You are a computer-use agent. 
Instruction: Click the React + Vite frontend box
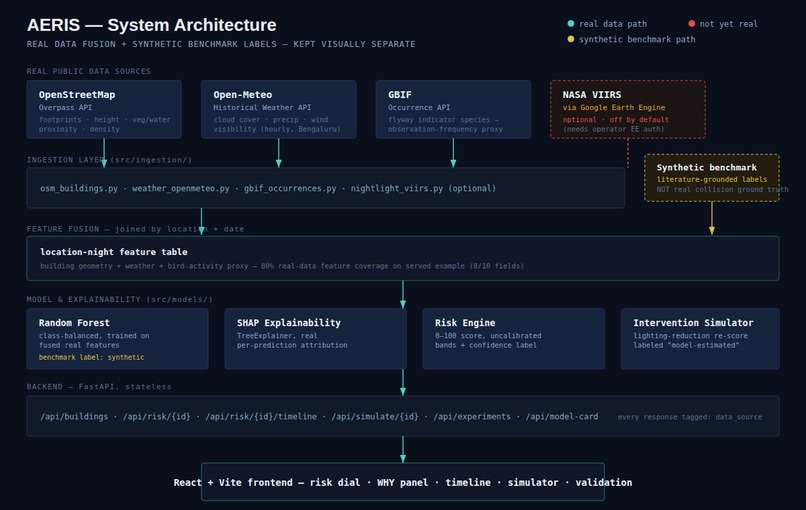(x=402, y=482)
